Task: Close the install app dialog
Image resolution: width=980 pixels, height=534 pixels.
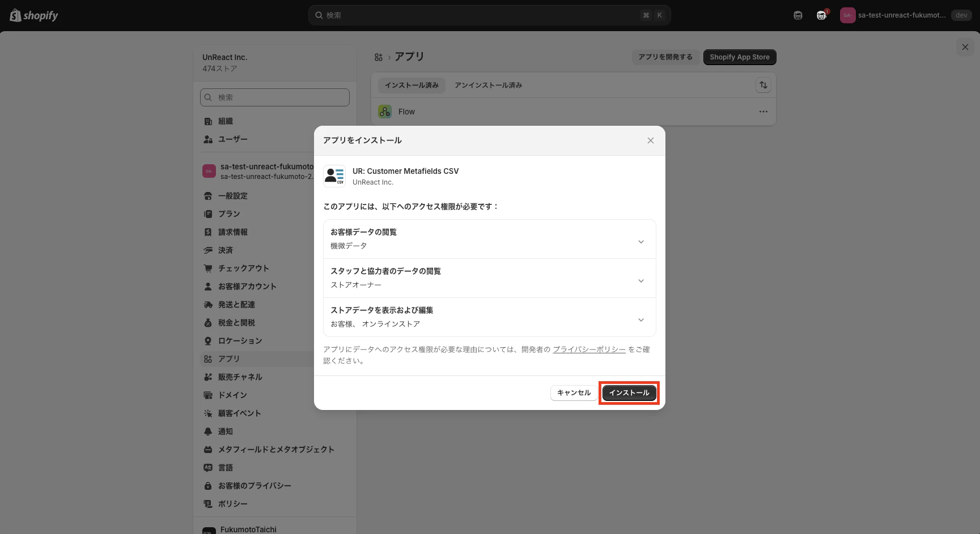Action: point(651,140)
